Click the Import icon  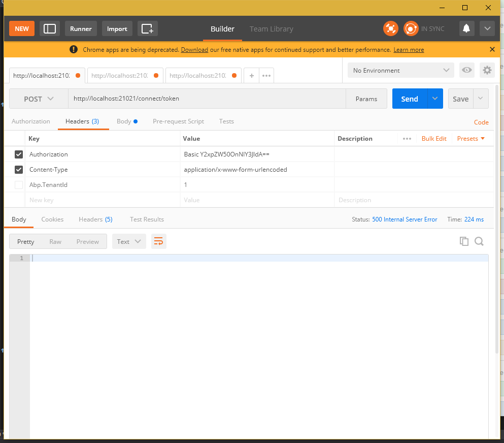pyautogui.click(x=117, y=28)
